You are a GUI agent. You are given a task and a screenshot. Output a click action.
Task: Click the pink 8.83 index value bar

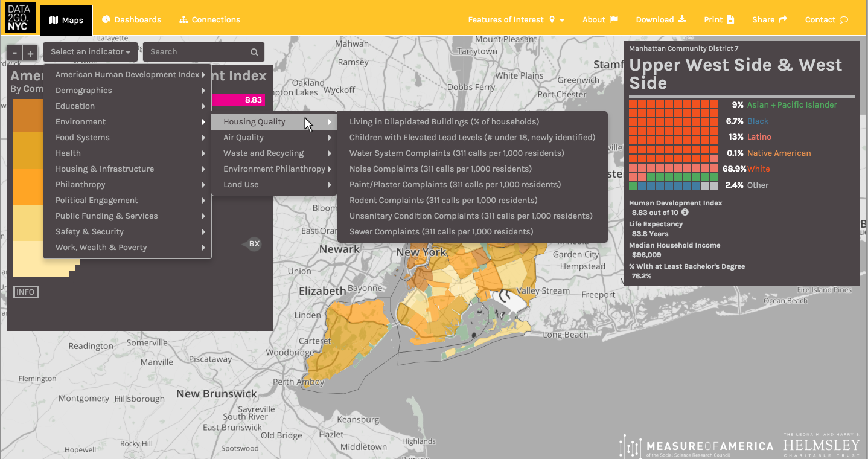tap(238, 100)
